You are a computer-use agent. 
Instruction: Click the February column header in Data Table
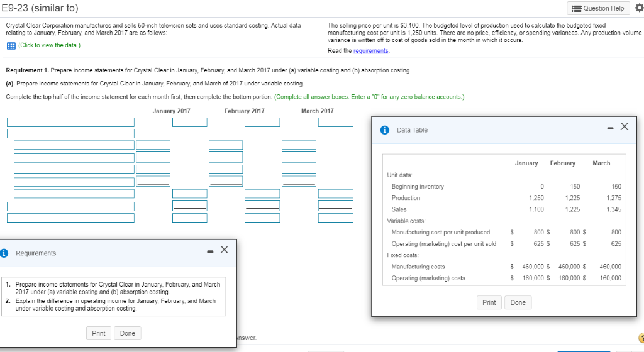pos(563,163)
